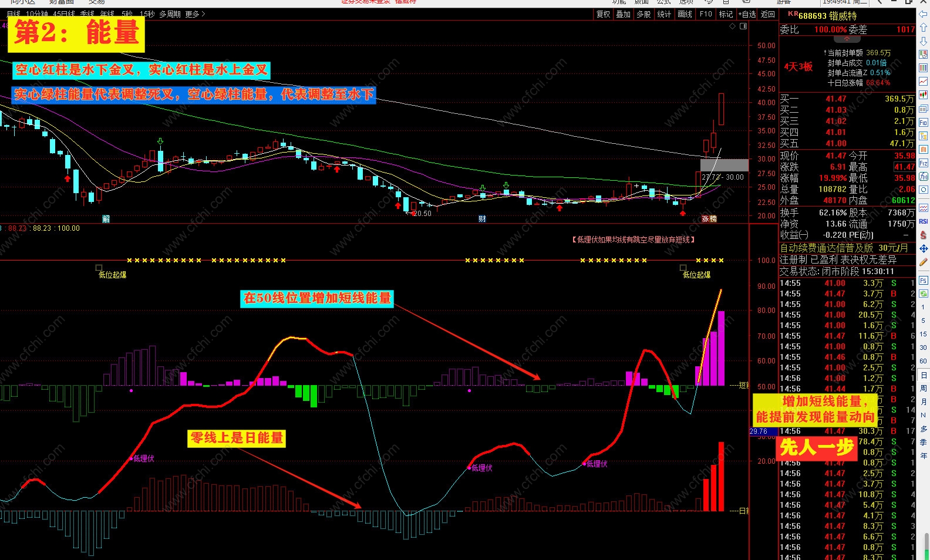The width and height of the screenshot is (930, 560).
Task: Switch to 45日线 period tab
Action: pos(65,14)
